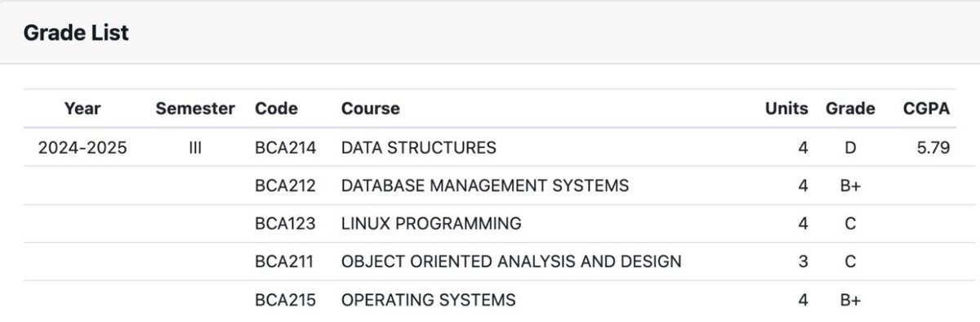Viewport: 980px width, 322px height.
Task: Click the Grade column header
Action: click(850, 108)
